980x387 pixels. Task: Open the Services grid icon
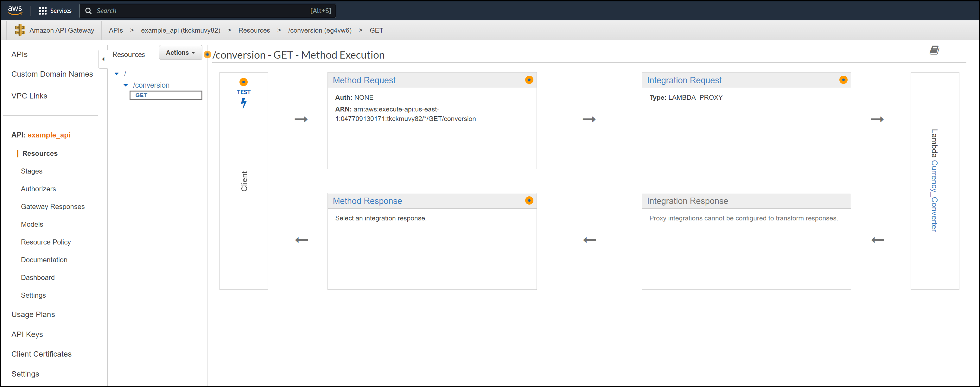pyautogui.click(x=43, y=10)
